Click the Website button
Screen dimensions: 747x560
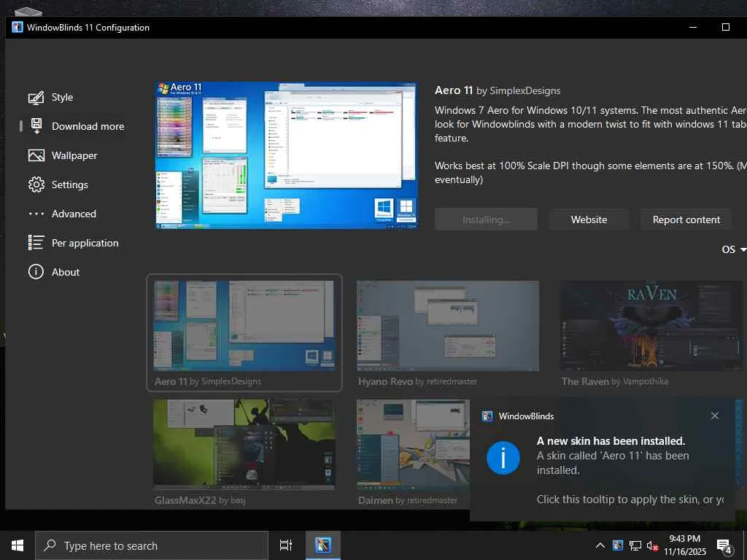(589, 219)
